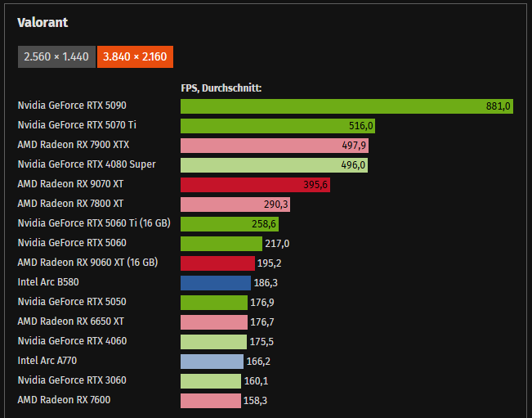Click the Nvidia GeForce RTX 4080 Super label
Screen dimensions: 532x418
pyautogui.click(x=87, y=164)
